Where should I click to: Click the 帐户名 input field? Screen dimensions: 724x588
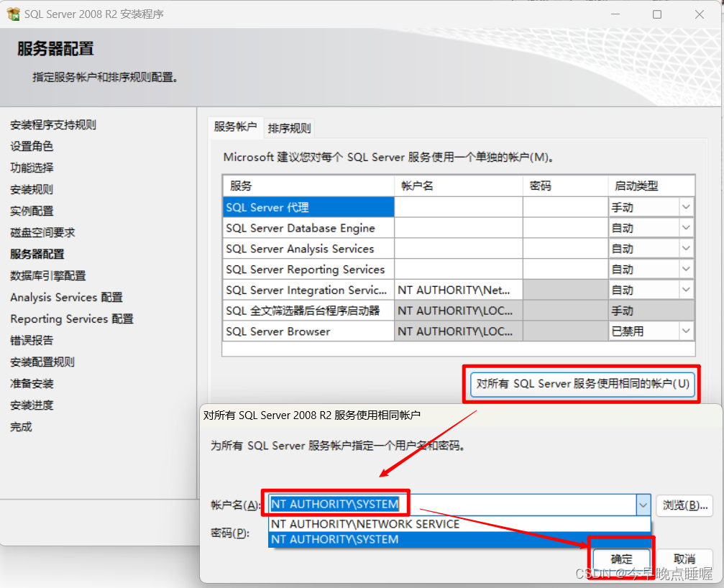[x=452, y=505]
